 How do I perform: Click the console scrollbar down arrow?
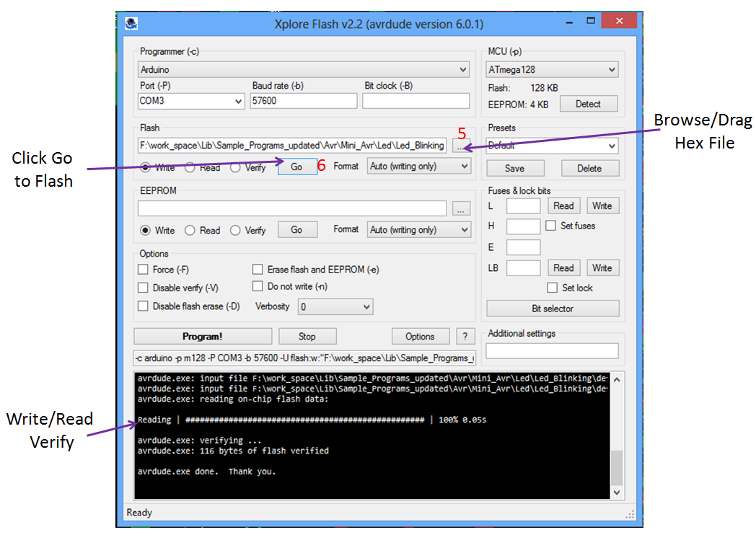(x=617, y=492)
